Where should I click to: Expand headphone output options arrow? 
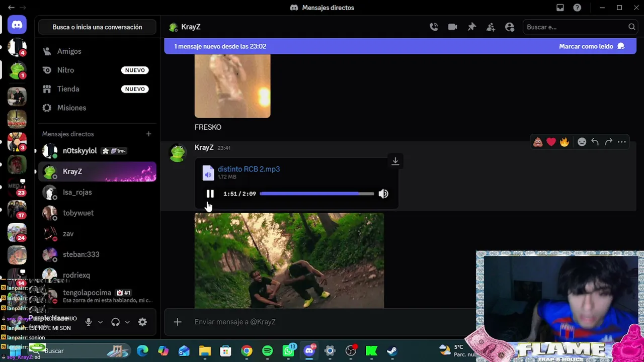(127, 322)
